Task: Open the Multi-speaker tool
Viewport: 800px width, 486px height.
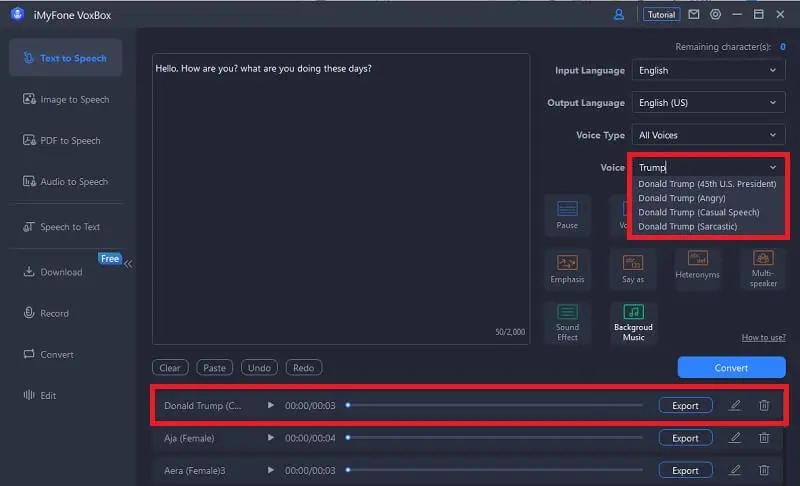Action: 763,269
